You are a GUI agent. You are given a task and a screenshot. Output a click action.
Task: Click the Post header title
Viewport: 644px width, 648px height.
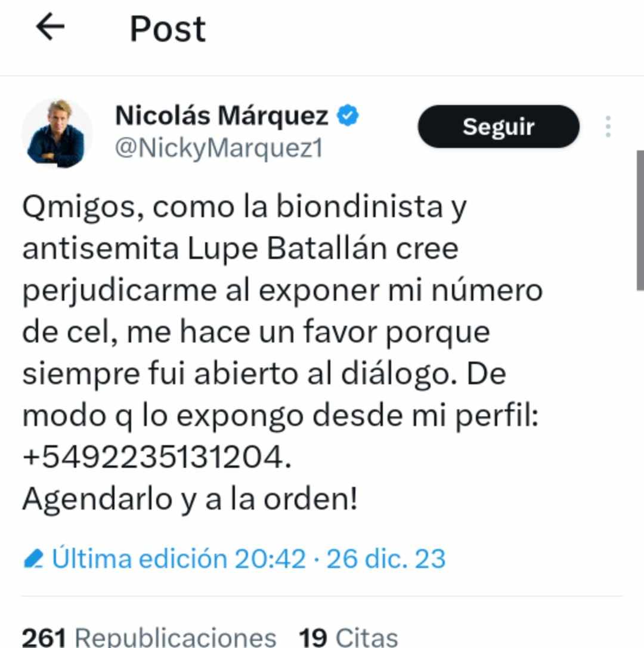point(168,29)
